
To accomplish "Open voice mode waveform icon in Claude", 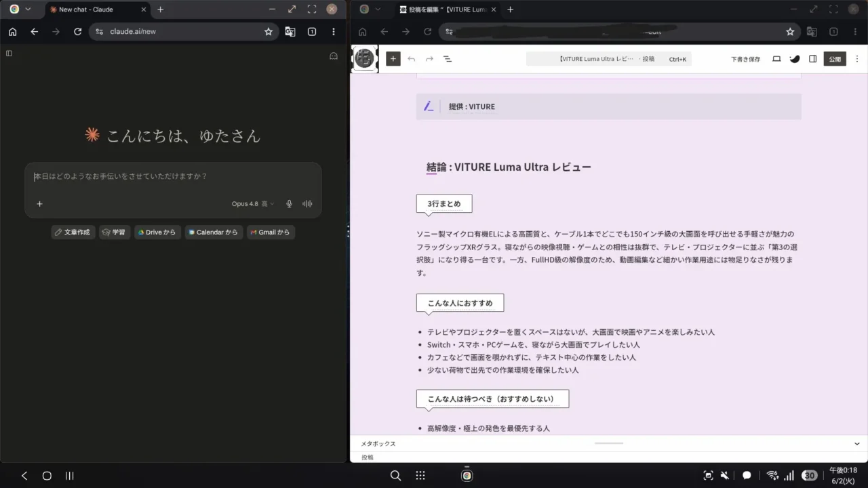I will click(x=307, y=204).
